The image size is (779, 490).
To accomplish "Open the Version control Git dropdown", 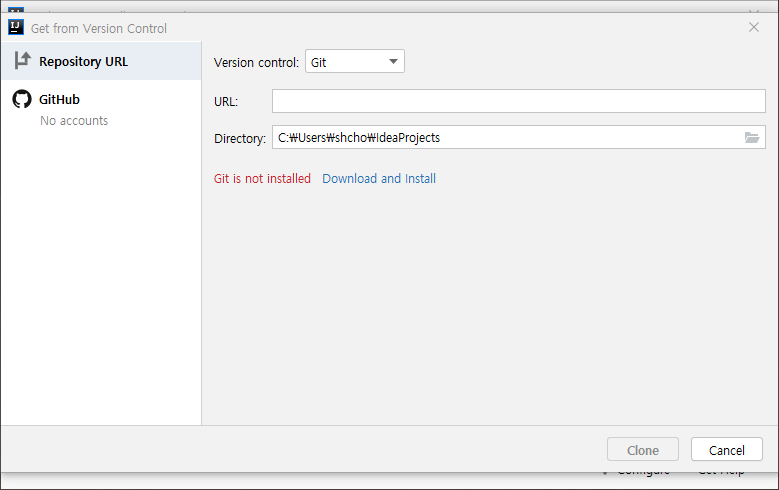I will (x=355, y=62).
